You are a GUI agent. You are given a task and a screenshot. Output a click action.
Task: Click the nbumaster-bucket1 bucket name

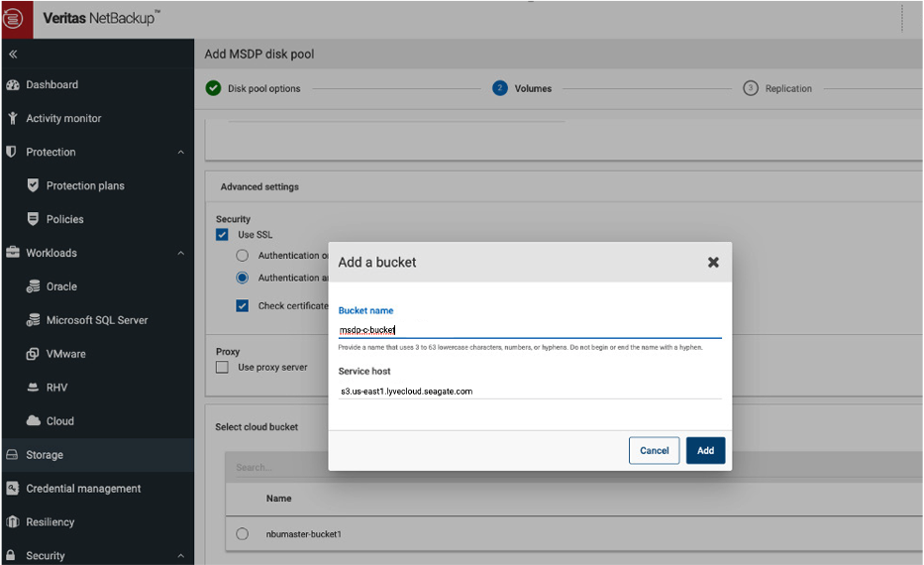(303, 534)
